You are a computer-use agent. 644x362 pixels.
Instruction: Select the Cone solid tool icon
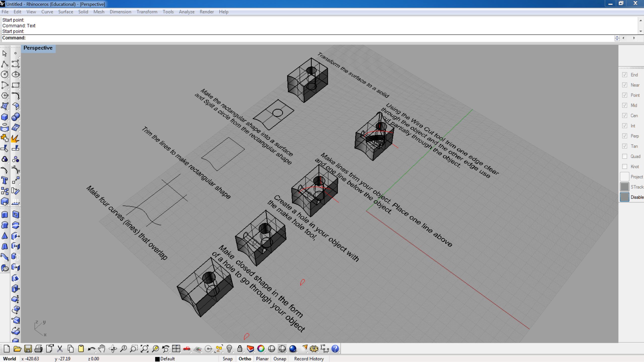[5, 236]
